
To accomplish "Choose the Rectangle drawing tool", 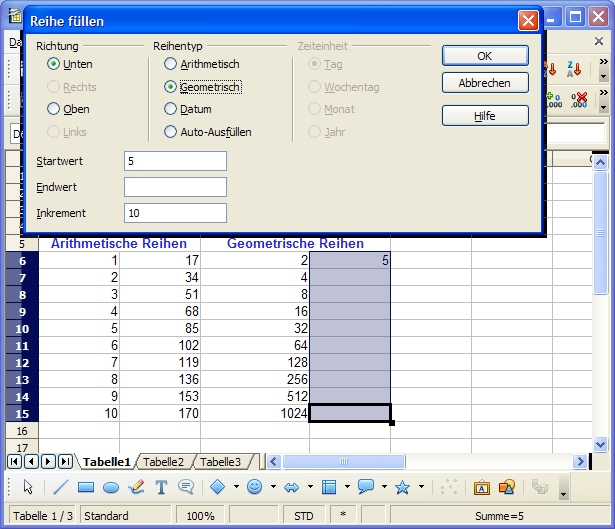I will coord(86,487).
